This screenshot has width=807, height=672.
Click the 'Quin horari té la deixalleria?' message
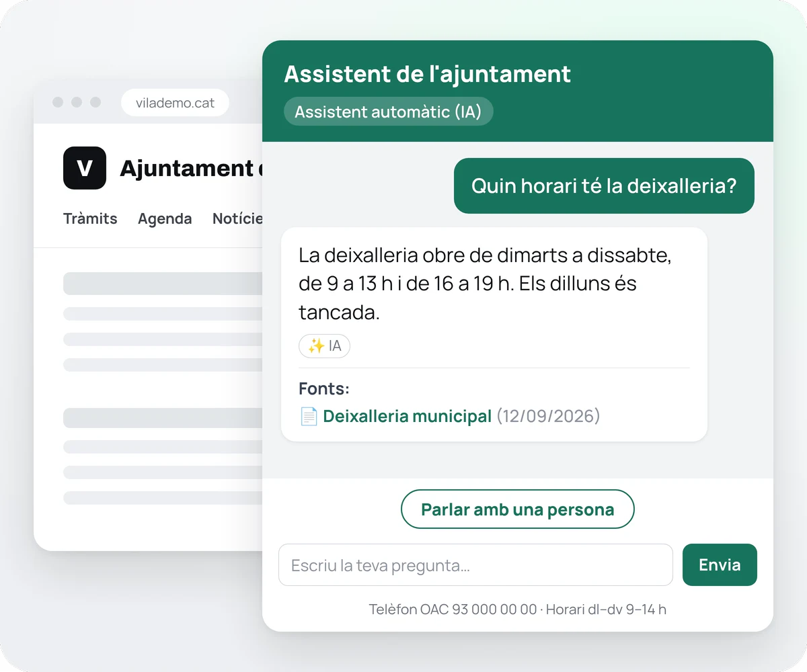coord(604,185)
